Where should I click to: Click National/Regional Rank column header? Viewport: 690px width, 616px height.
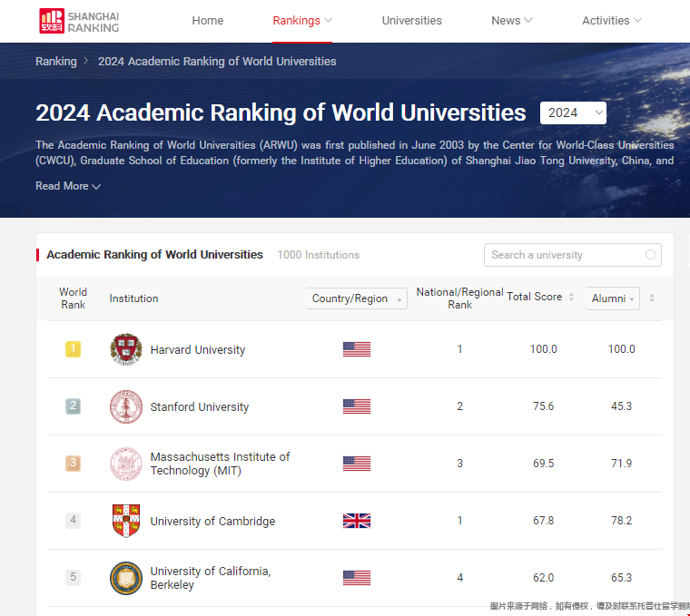point(460,298)
